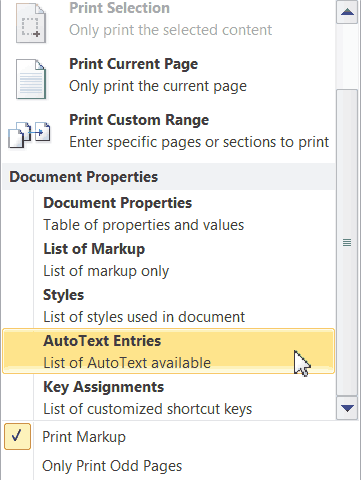Select AutoText Entries item

[168, 351]
